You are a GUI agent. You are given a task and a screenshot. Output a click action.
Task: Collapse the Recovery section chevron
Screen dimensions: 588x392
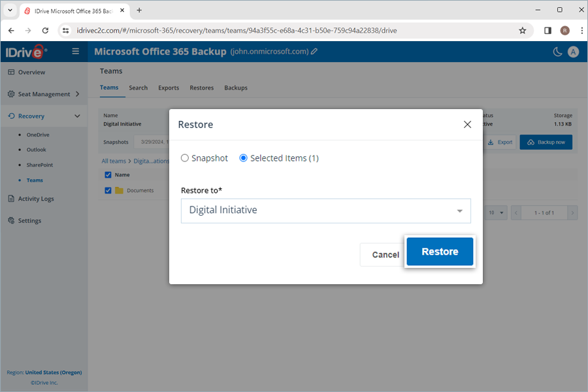(77, 116)
